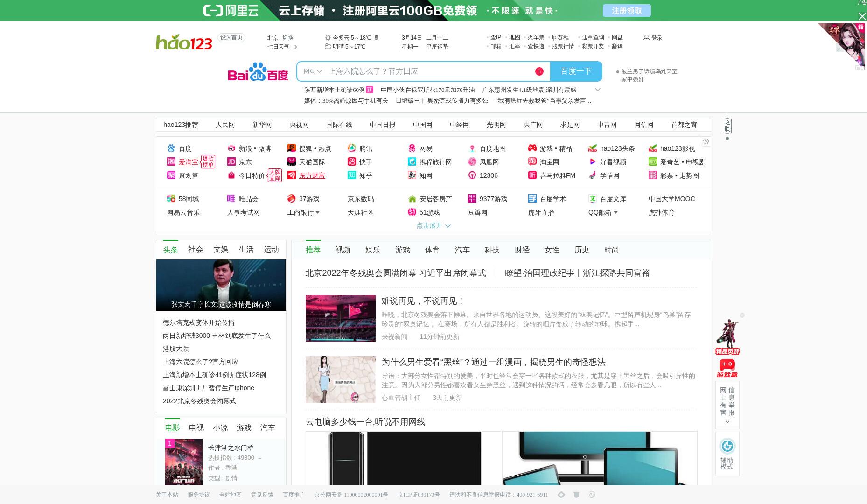Click the 喜马拉雅FM icon

click(532, 175)
